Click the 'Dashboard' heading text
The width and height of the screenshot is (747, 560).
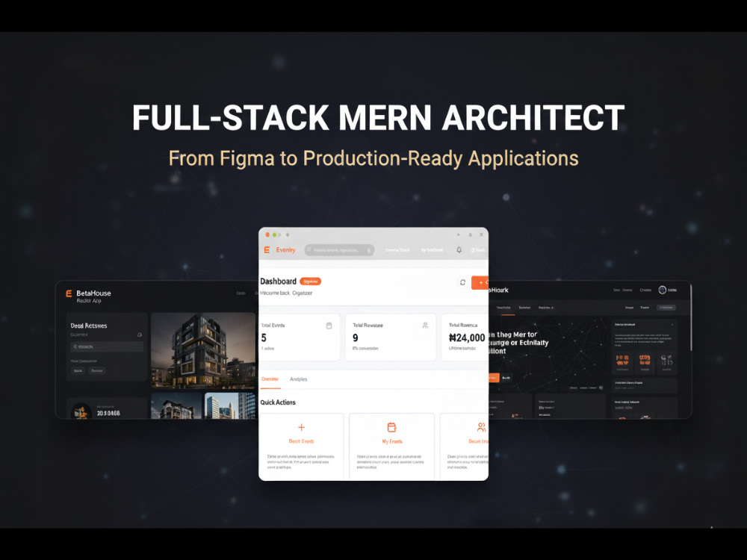pyautogui.click(x=278, y=281)
